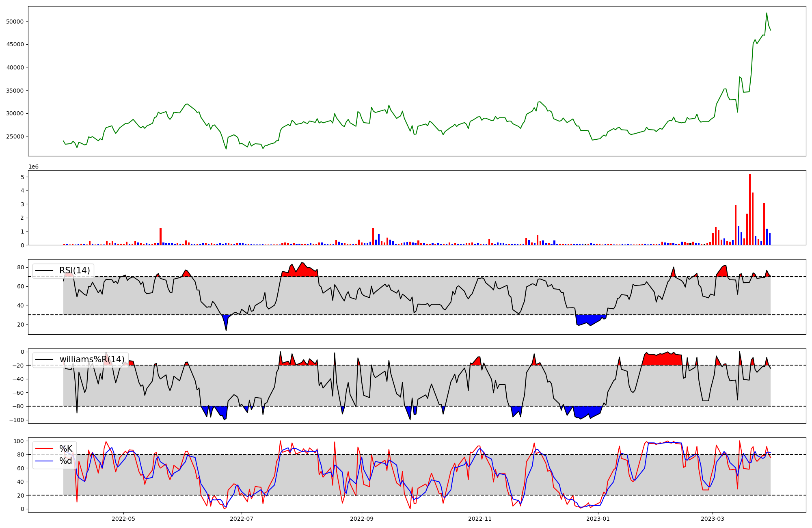Click the %K legend text
This screenshot has width=812, height=528.
point(66,448)
